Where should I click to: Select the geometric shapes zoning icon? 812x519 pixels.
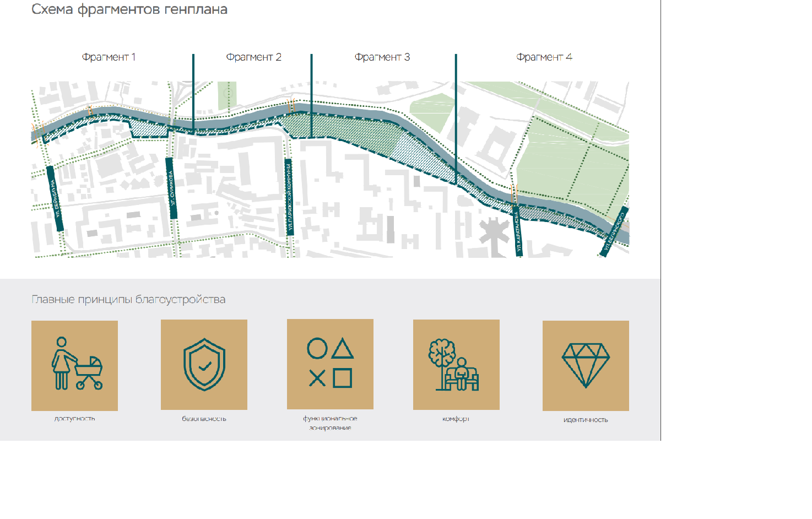[x=330, y=364]
